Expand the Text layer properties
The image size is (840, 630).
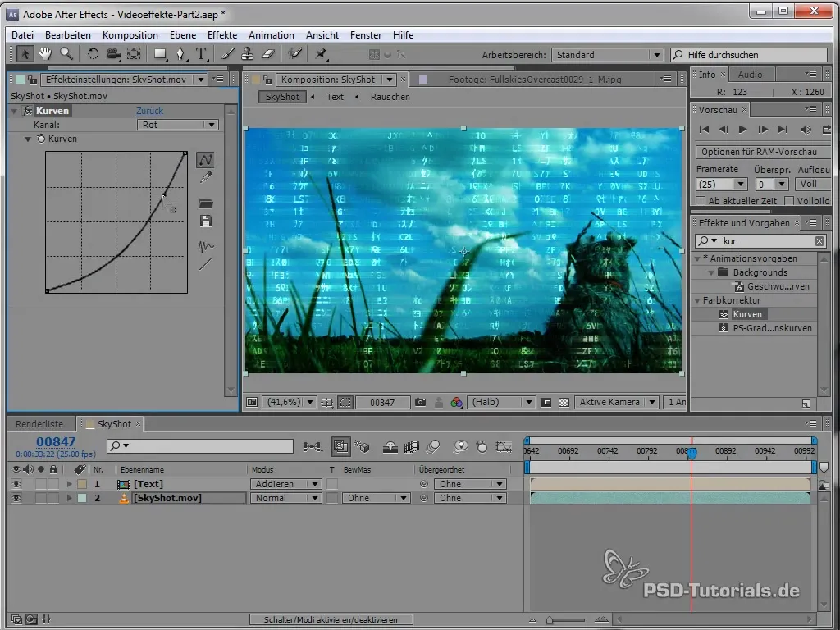(69, 484)
